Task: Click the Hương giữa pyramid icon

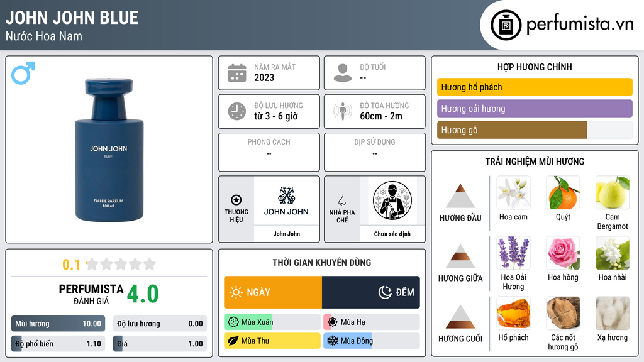Action: [x=460, y=256]
